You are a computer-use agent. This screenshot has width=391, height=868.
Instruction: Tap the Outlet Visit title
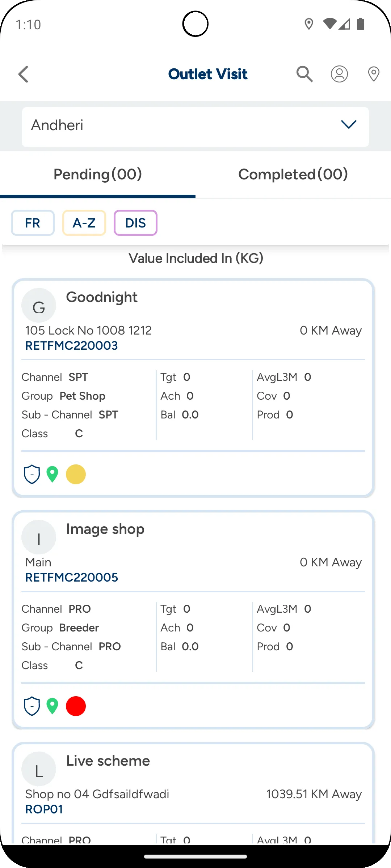208,74
